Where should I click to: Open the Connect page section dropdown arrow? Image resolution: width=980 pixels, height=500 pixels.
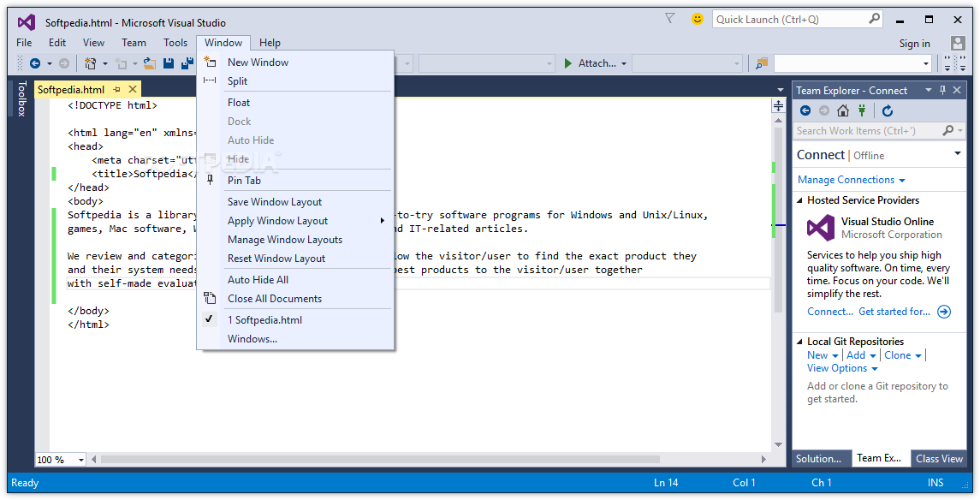pyautogui.click(x=958, y=154)
